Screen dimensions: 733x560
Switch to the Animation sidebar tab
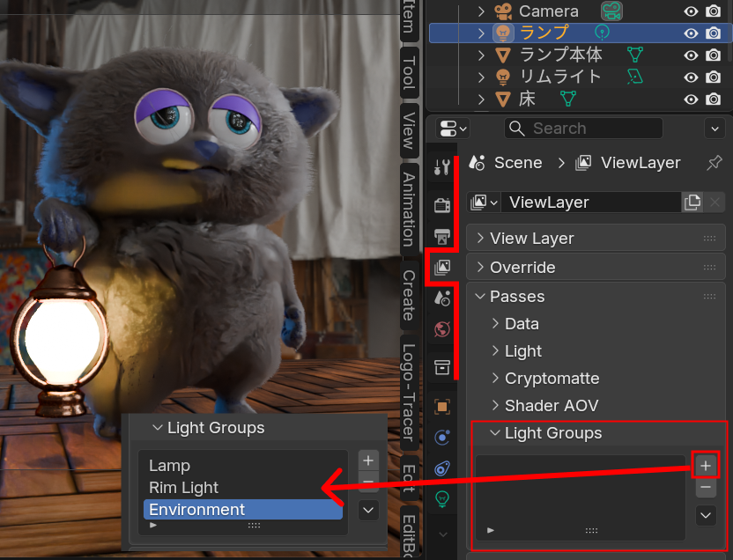[x=409, y=209]
